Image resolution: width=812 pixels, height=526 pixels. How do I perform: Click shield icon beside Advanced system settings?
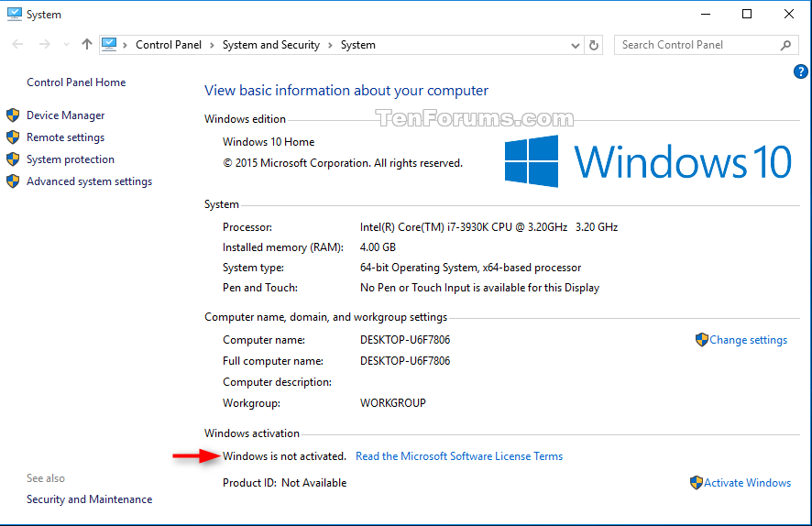[x=13, y=181]
